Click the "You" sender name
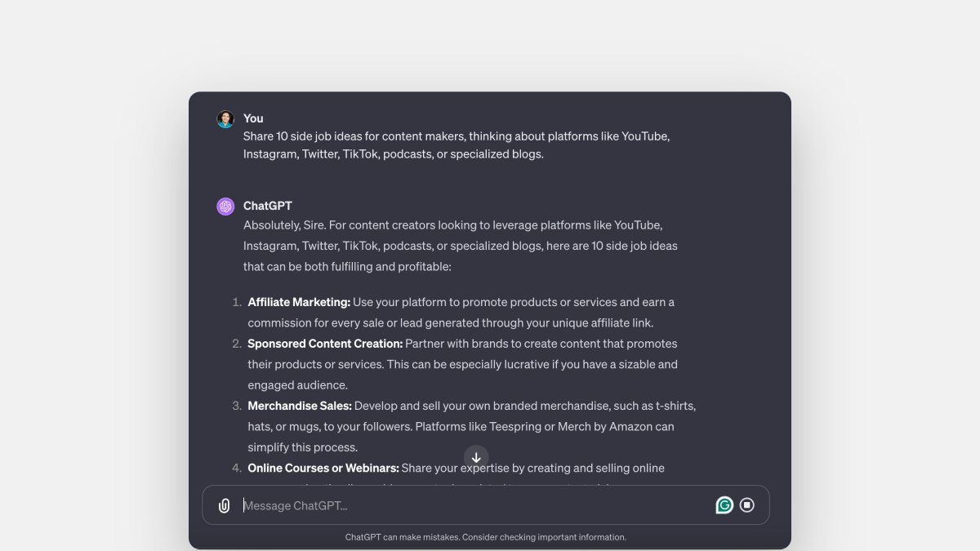The image size is (980, 551). (x=253, y=118)
